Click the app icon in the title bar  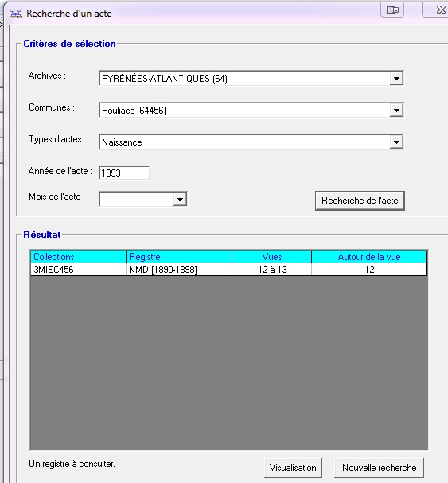pyautogui.click(x=16, y=14)
